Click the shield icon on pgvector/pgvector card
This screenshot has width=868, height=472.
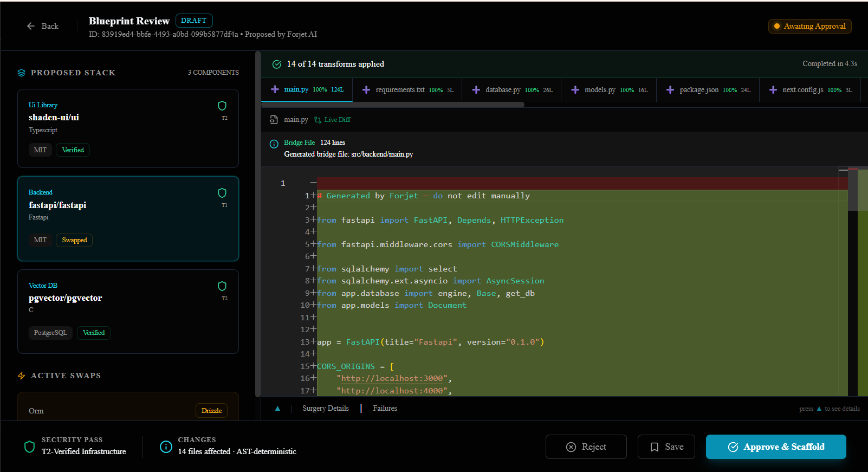[x=222, y=286]
